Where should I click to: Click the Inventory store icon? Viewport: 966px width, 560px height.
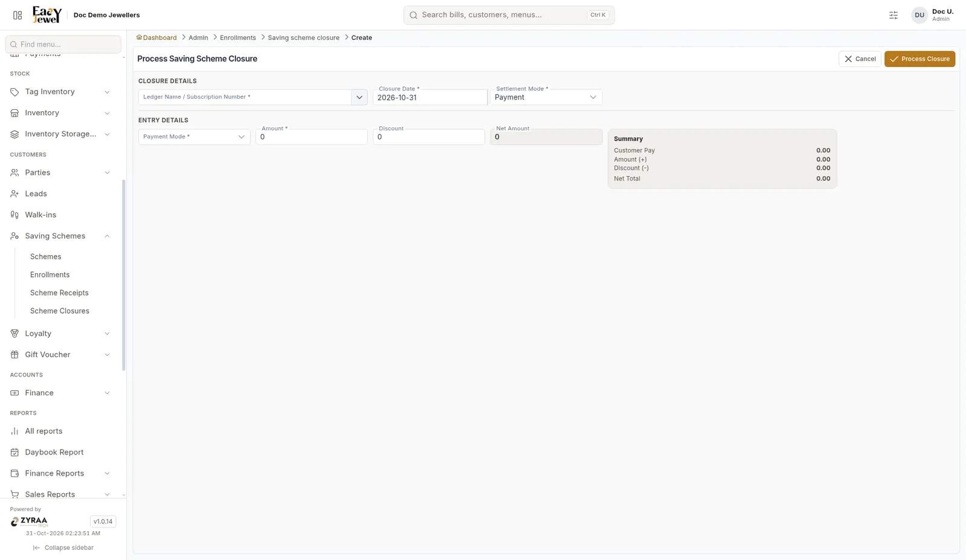coord(14,113)
